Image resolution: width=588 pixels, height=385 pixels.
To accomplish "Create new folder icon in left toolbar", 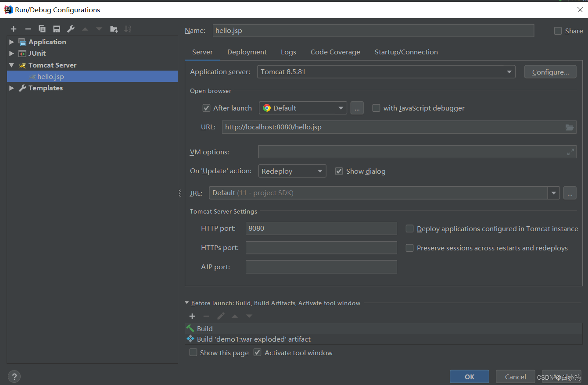I will 114,29.
